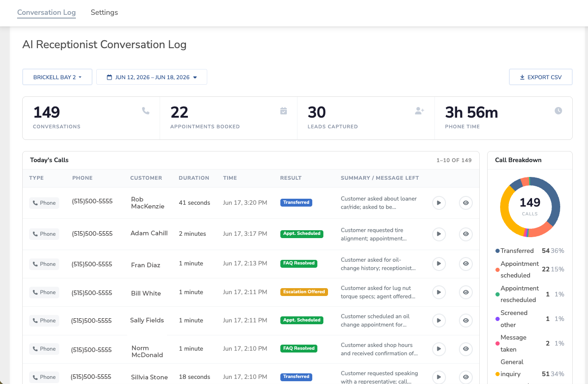Screen dimensions: 588x384
Task: Click the add-person icon on Leads Captured card
Action: pos(420,111)
